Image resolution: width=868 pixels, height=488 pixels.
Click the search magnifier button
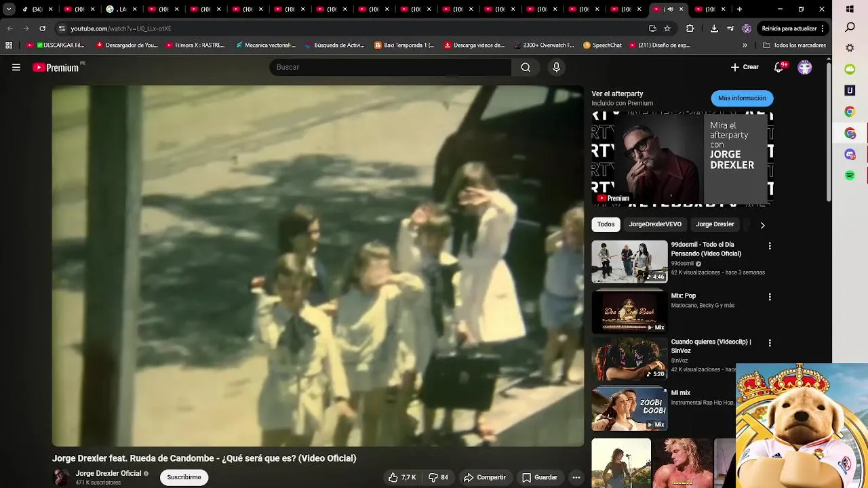pyautogui.click(x=526, y=67)
